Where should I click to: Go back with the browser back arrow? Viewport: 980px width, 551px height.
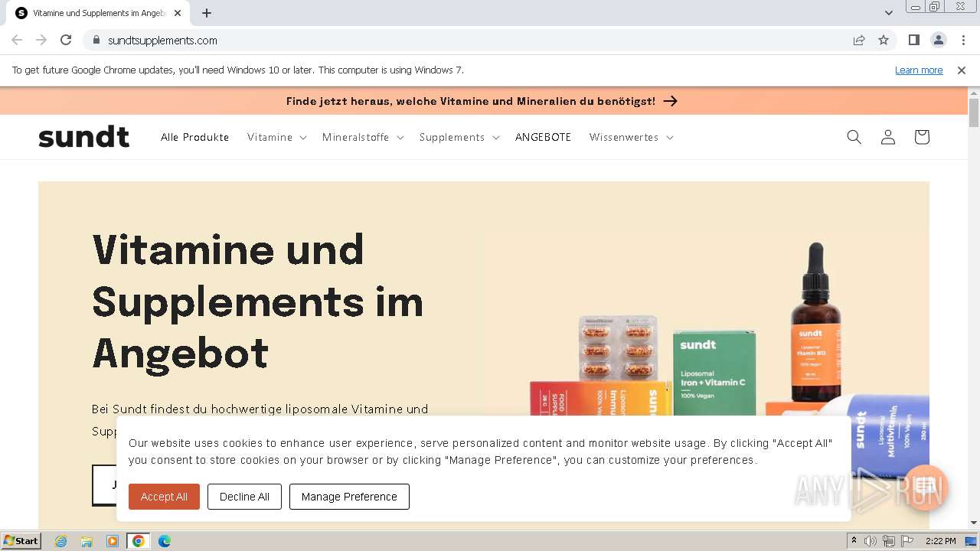click(x=17, y=40)
